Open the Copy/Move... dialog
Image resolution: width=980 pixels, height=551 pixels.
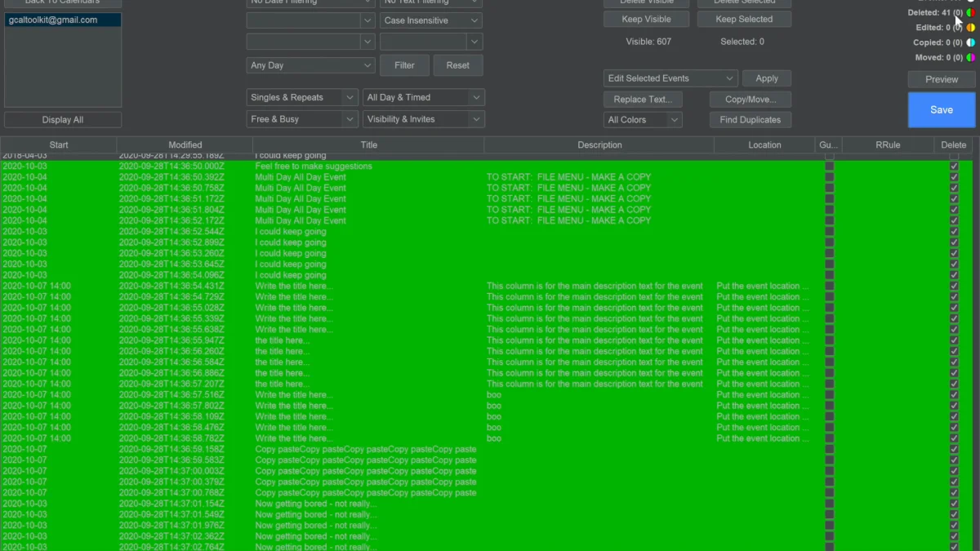click(751, 100)
